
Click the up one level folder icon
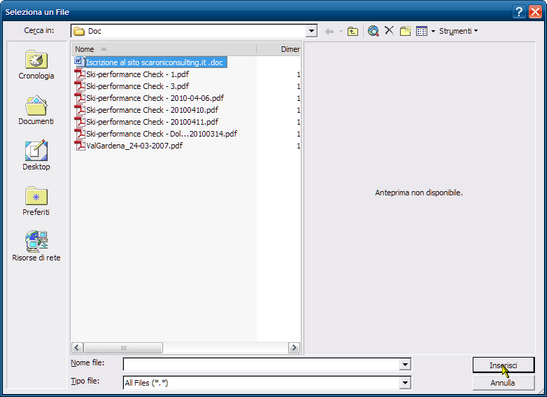coord(353,31)
